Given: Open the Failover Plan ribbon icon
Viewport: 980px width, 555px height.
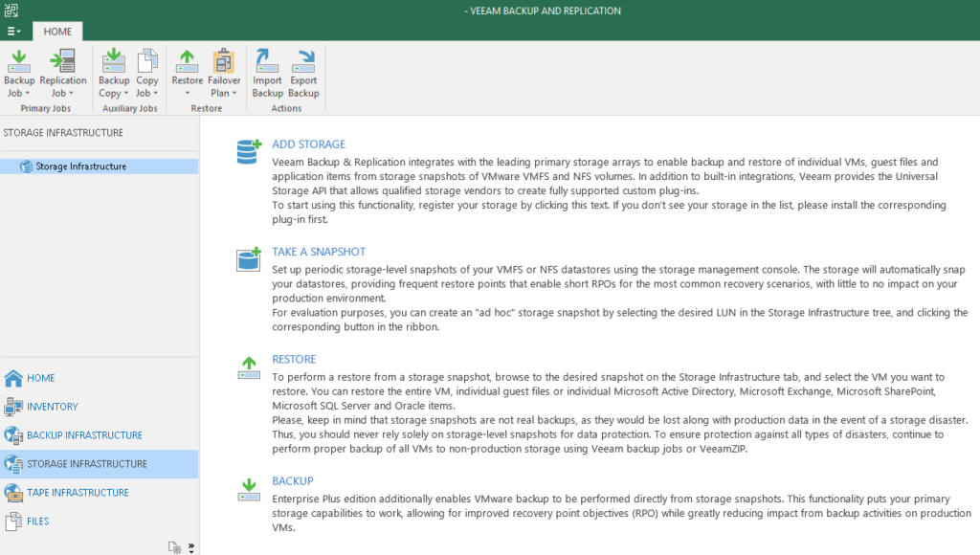Looking at the screenshot, I should point(224,63).
